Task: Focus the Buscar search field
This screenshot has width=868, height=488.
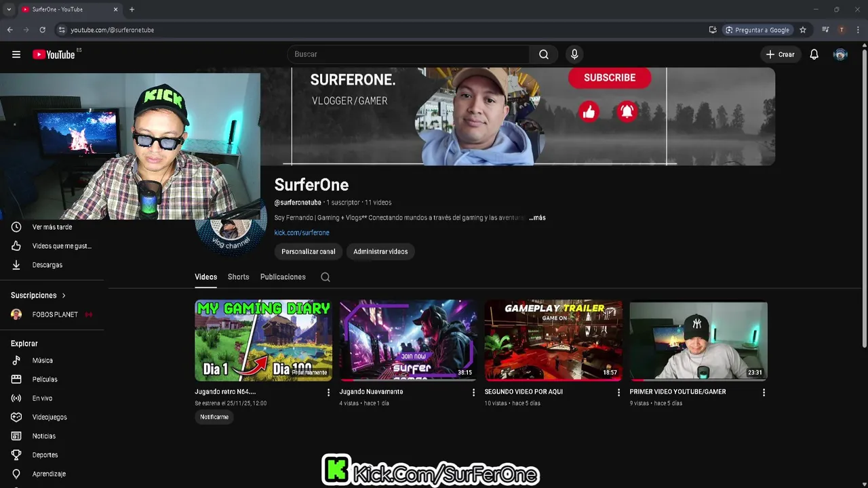Action: tap(408, 54)
